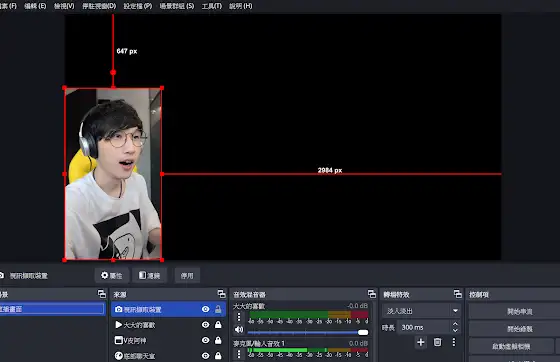This screenshot has height=362, width=560.
Task: Open first audio track's three-dot menu
Action: point(239,317)
